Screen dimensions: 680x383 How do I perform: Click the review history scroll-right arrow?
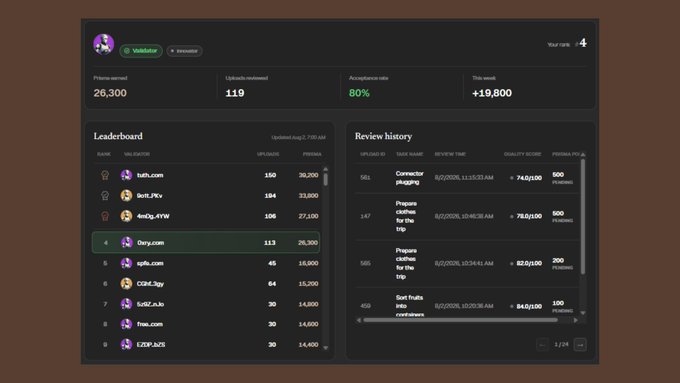pyautogui.click(x=575, y=320)
